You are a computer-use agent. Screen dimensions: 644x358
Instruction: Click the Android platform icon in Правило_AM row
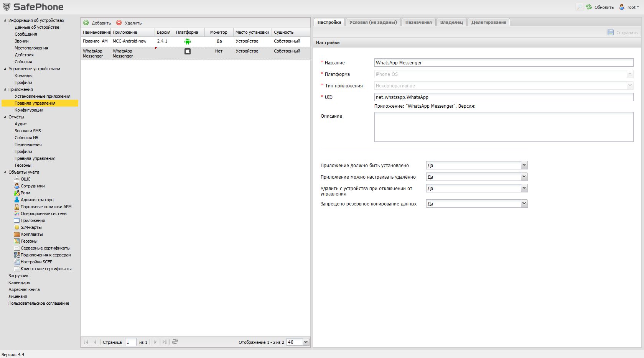188,41
